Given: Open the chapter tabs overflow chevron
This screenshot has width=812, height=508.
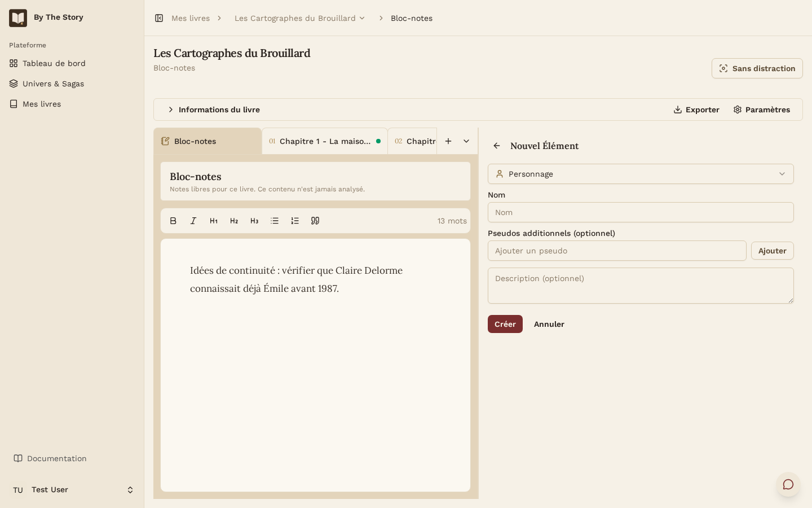Looking at the screenshot, I should pyautogui.click(x=466, y=141).
